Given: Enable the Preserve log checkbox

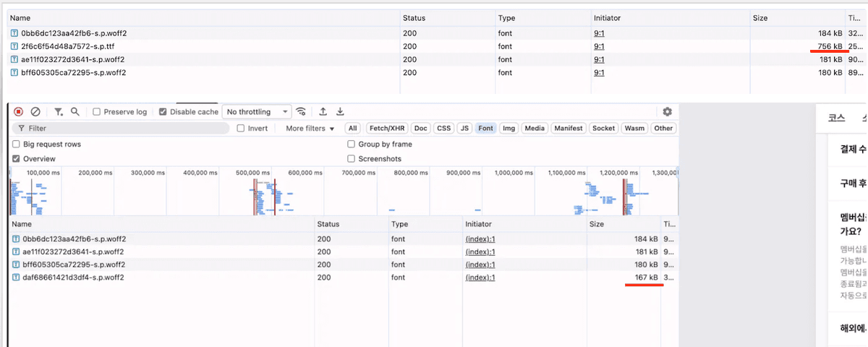Looking at the screenshot, I should [98, 112].
